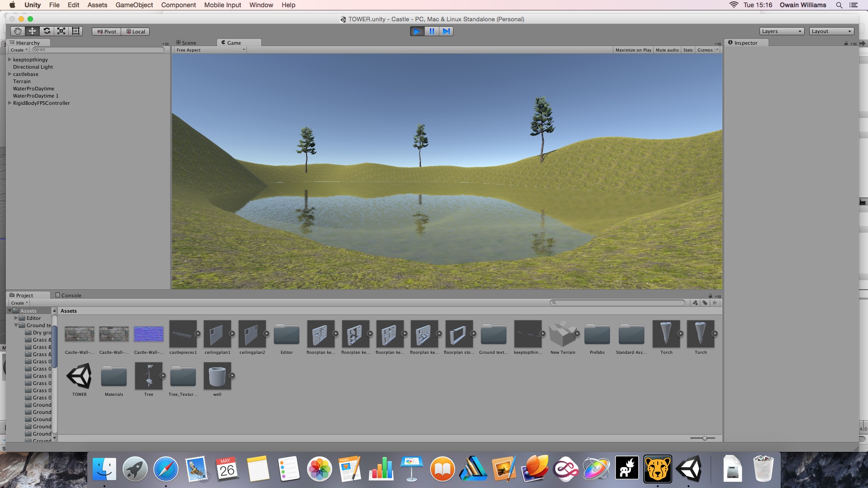Select the Rect transform tool
Screen dimensions: 868x488
click(x=75, y=31)
